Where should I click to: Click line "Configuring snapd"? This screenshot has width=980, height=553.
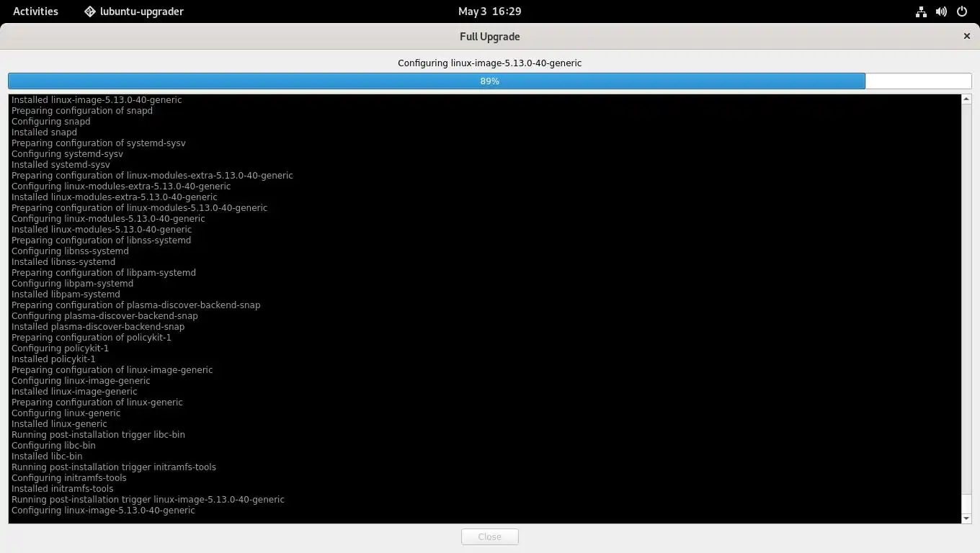51,122
